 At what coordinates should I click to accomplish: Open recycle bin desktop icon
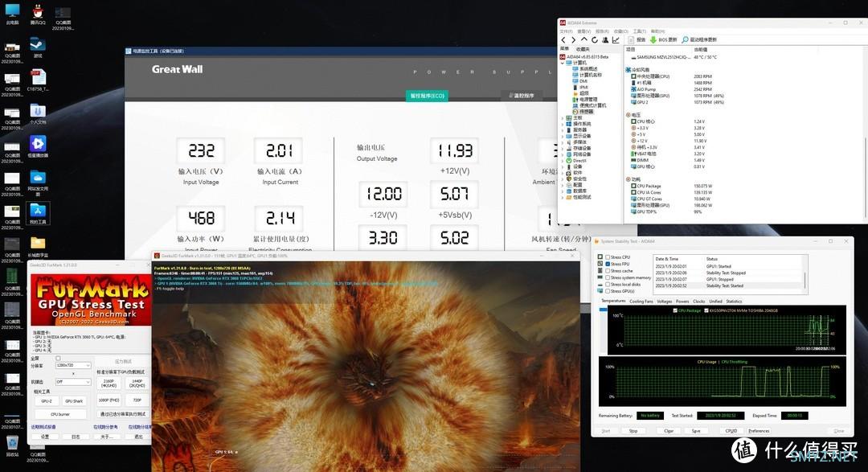coord(12,442)
